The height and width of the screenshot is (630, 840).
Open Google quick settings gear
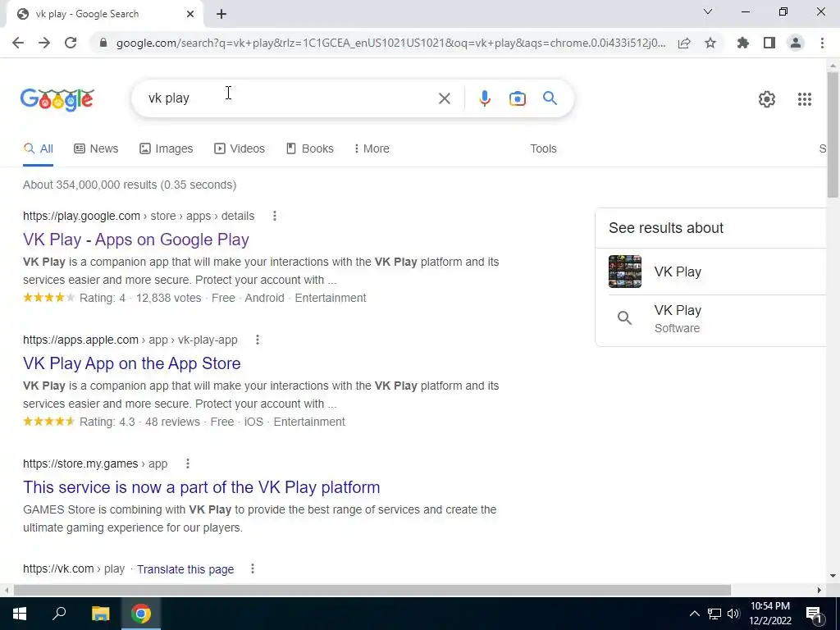tap(767, 99)
